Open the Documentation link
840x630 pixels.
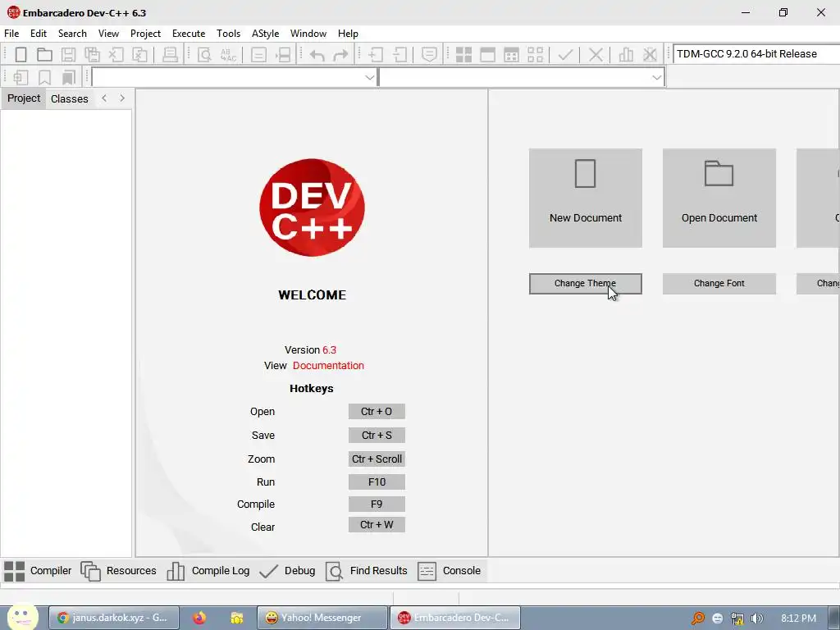[328, 366]
